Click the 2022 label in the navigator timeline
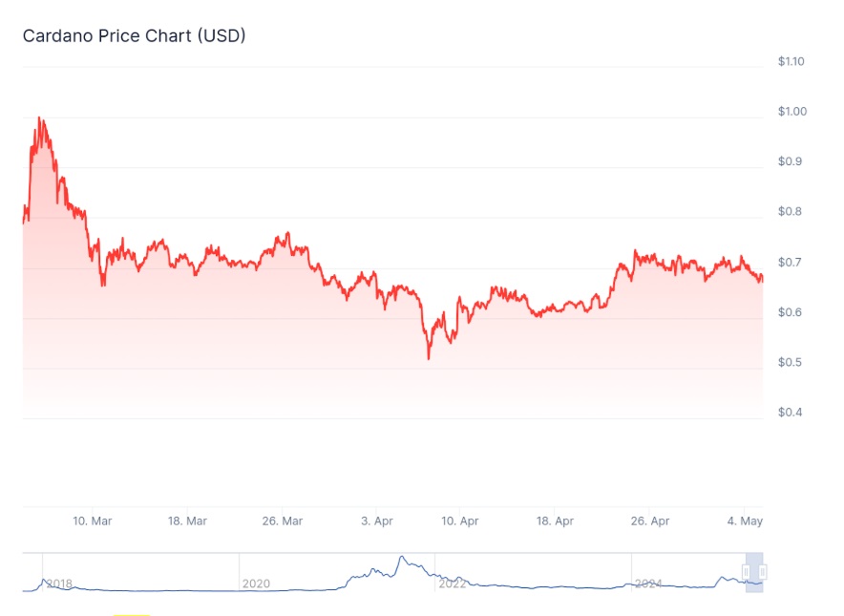The height and width of the screenshot is (616, 844). [452, 584]
